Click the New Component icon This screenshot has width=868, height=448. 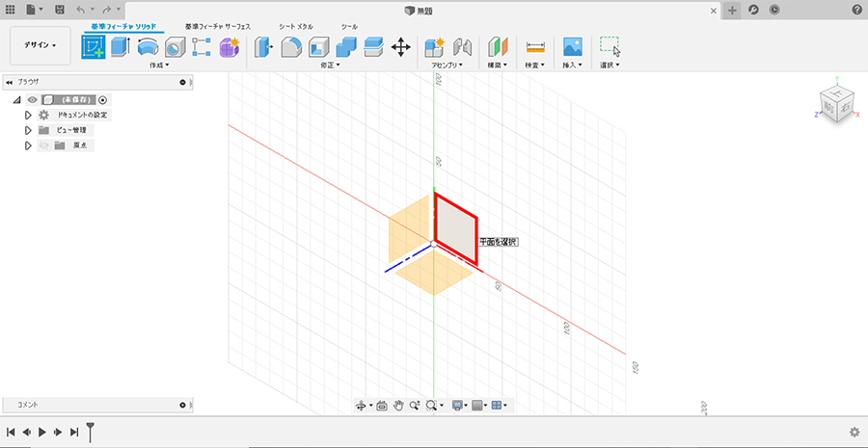click(x=435, y=47)
